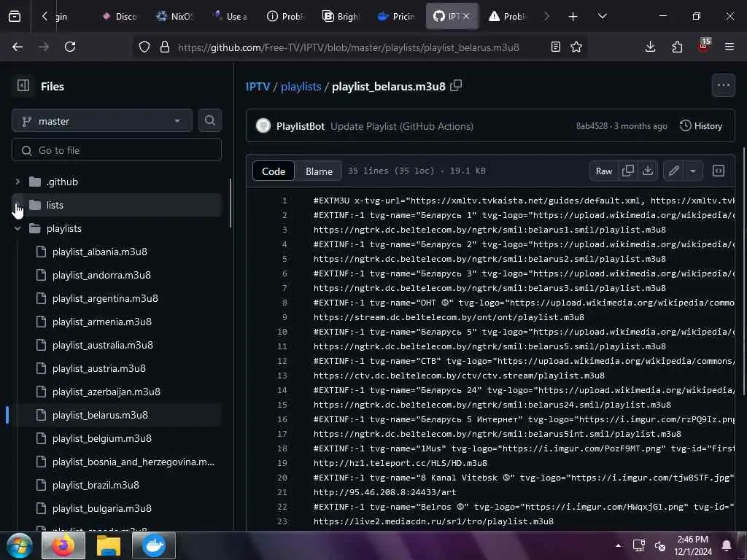Open Firefox downloads panel
This screenshot has width=747, height=560.
650,47
